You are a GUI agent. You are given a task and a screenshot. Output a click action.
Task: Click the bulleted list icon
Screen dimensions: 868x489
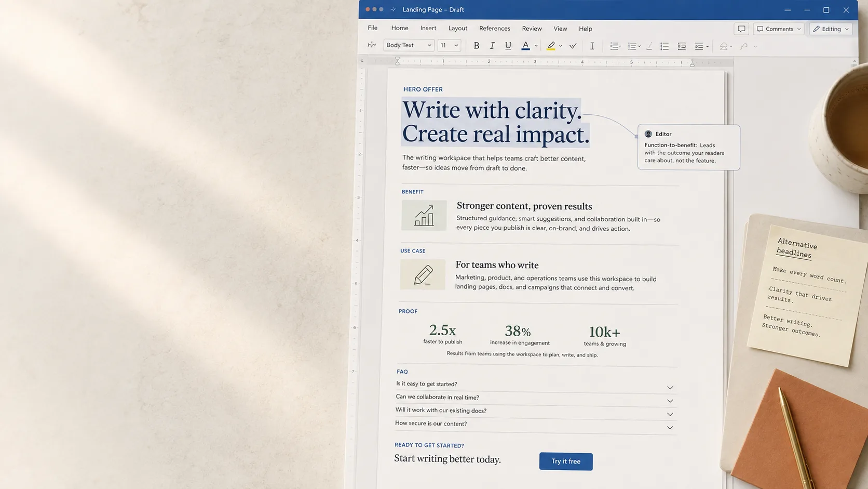click(x=664, y=46)
